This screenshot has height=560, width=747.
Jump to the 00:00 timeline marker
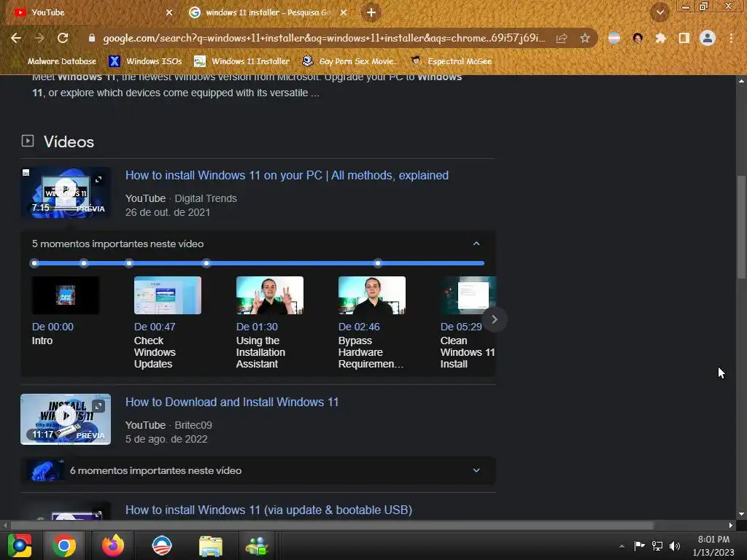(x=34, y=262)
